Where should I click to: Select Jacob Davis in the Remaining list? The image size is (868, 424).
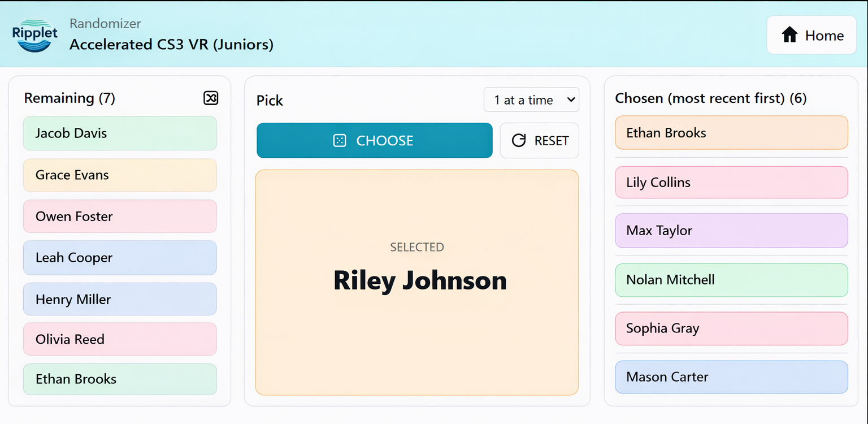pyautogui.click(x=120, y=133)
